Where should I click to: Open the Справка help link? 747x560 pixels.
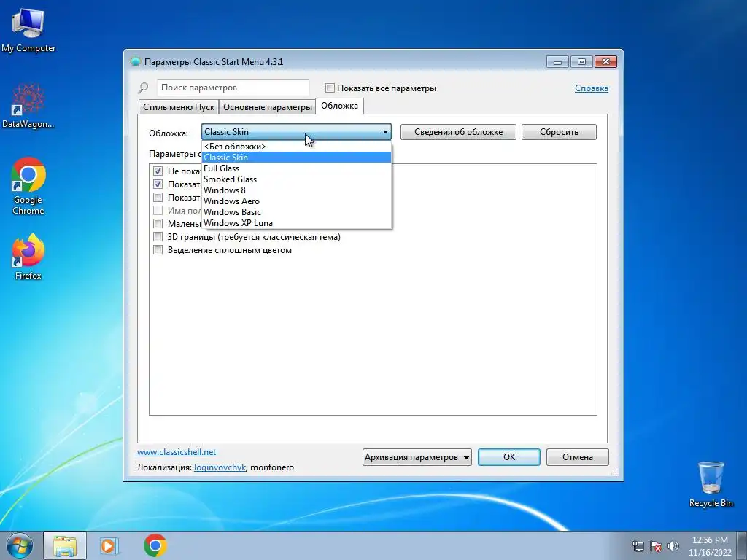pos(591,88)
